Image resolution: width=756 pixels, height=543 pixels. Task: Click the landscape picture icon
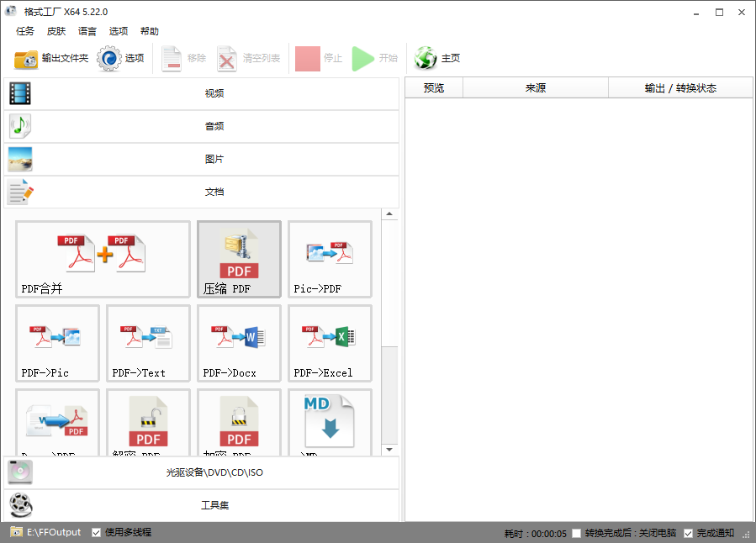point(20,159)
